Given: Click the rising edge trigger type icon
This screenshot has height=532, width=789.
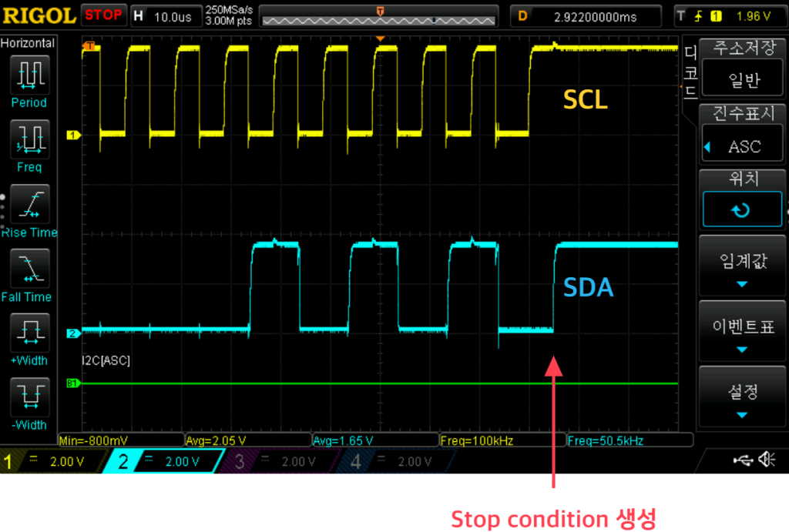Looking at the screenshot, I should coord(698,17).
